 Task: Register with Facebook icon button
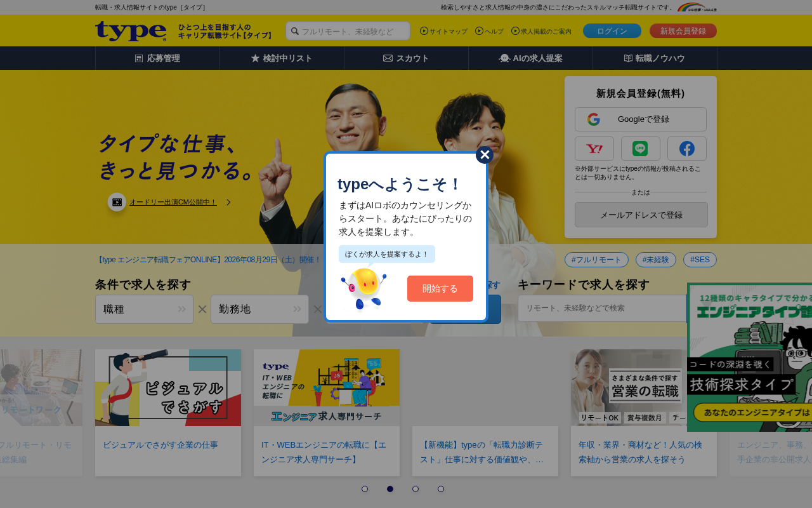coord(687,149)
